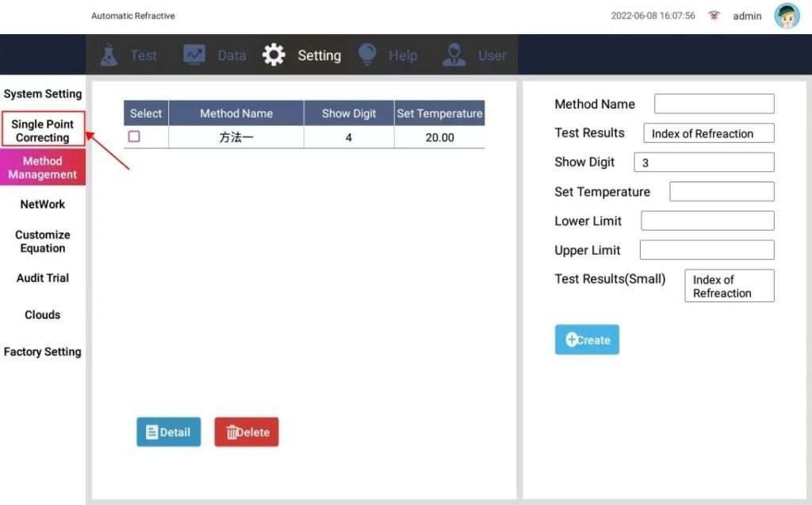Viewport: 812px width, 505px height.
Task: Open Single Point Correcting page
Action: pyautogui.click(x=43, y=131)
